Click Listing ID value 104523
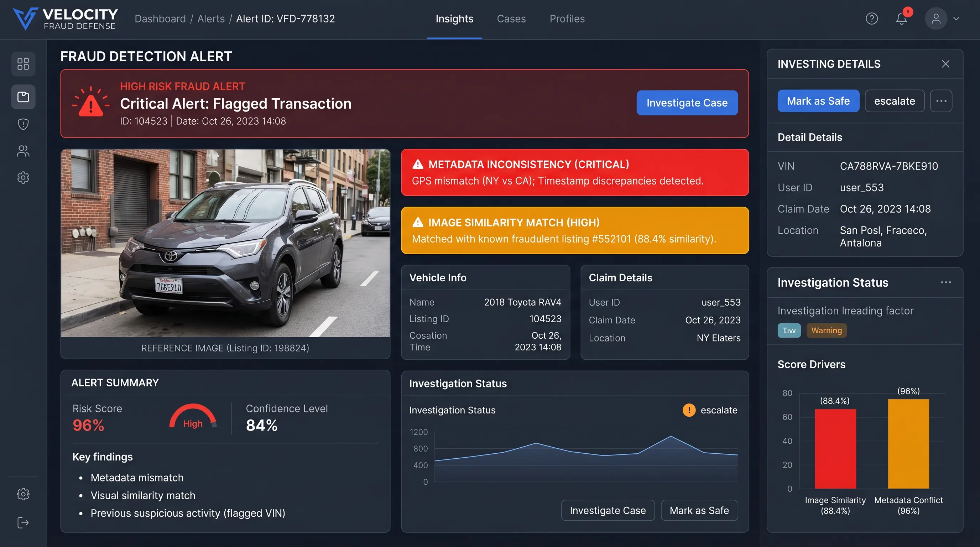 coord(545,319)
